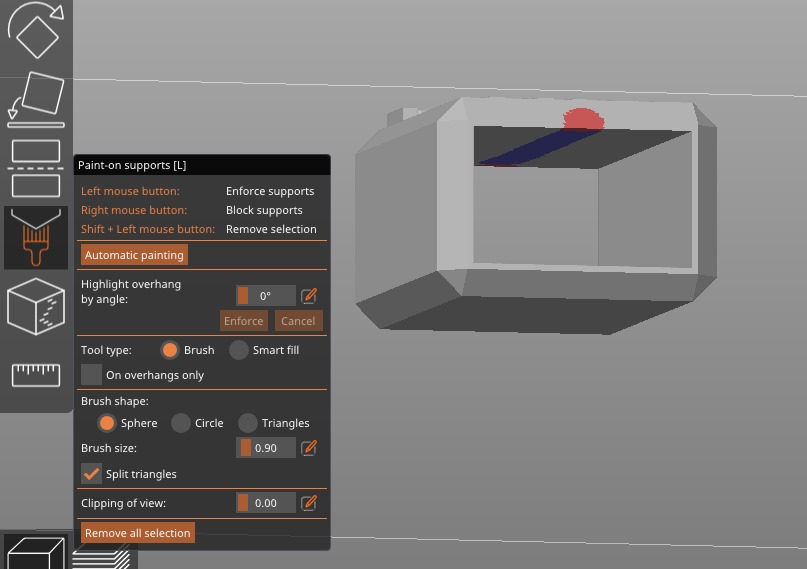Viewport: 807px width, 569px height.
Task: Click the red painted spot on the model
Action: [583, 120]
